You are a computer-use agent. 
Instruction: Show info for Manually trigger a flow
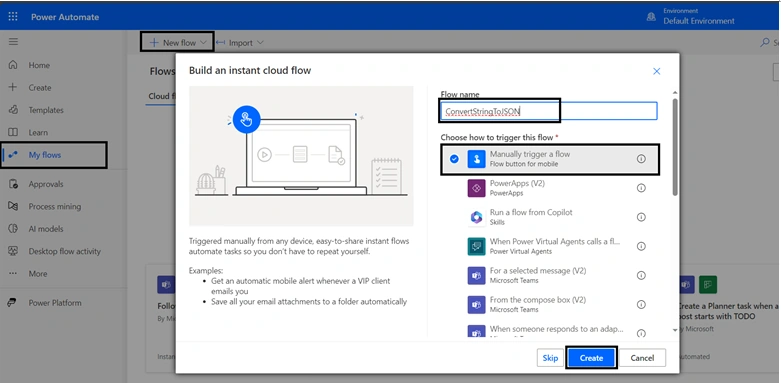641,159
